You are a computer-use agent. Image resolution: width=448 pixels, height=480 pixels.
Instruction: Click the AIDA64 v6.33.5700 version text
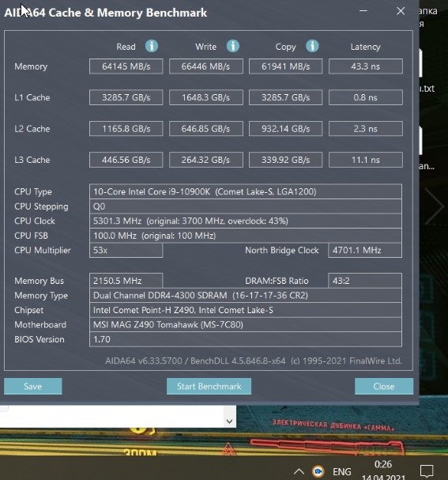pos(254,361)
